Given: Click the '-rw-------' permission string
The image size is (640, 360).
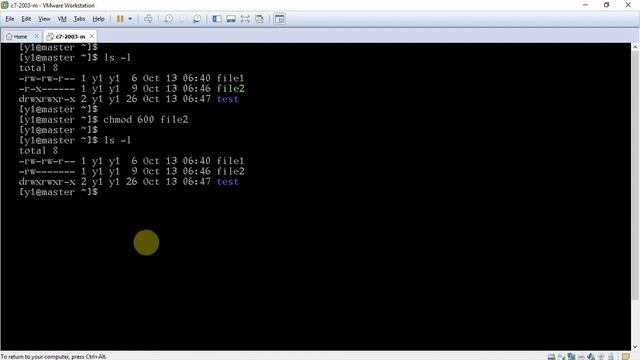Looking at the screenshot, I should pyautogui.click(x=47, y=171).
